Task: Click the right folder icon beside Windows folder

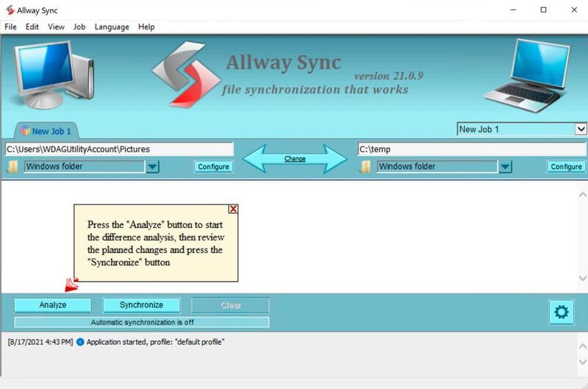Action: [x=365, y=166]
